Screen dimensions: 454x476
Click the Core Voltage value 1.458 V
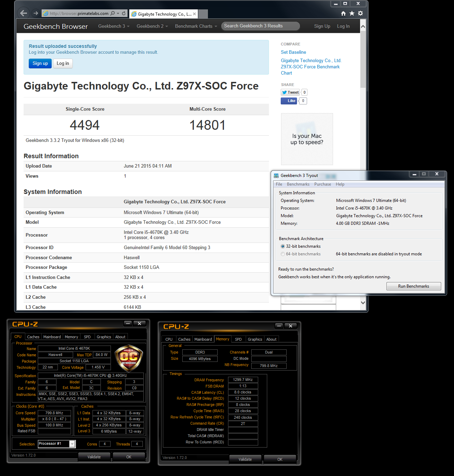point(98,367)
